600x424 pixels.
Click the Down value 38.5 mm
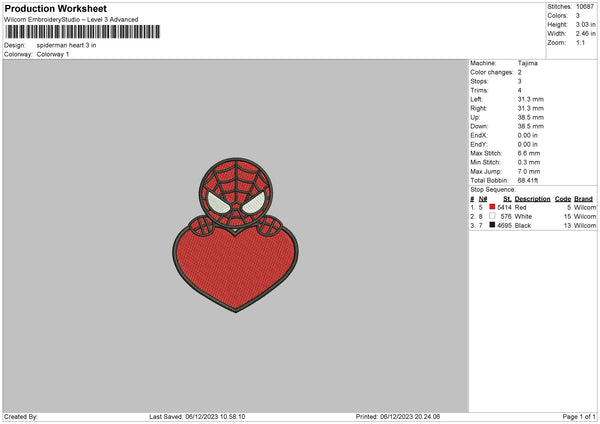coord(531,126)
